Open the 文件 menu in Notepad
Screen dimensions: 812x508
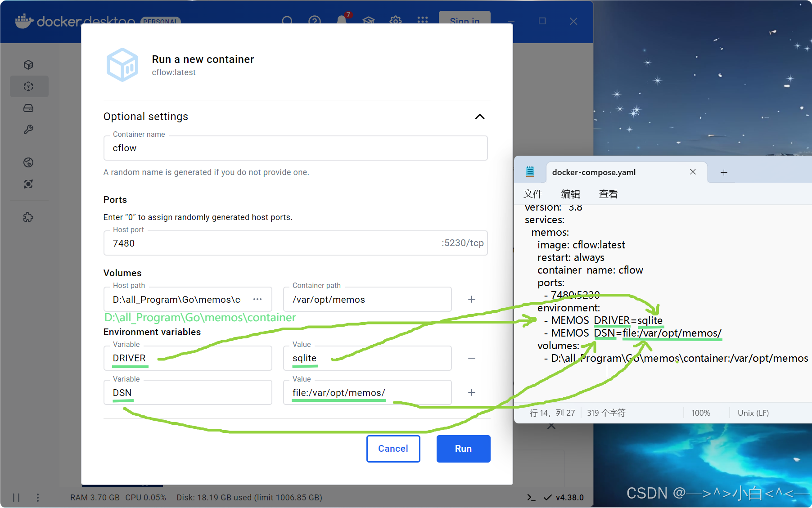pyautogui.click(x=533, y=194)
